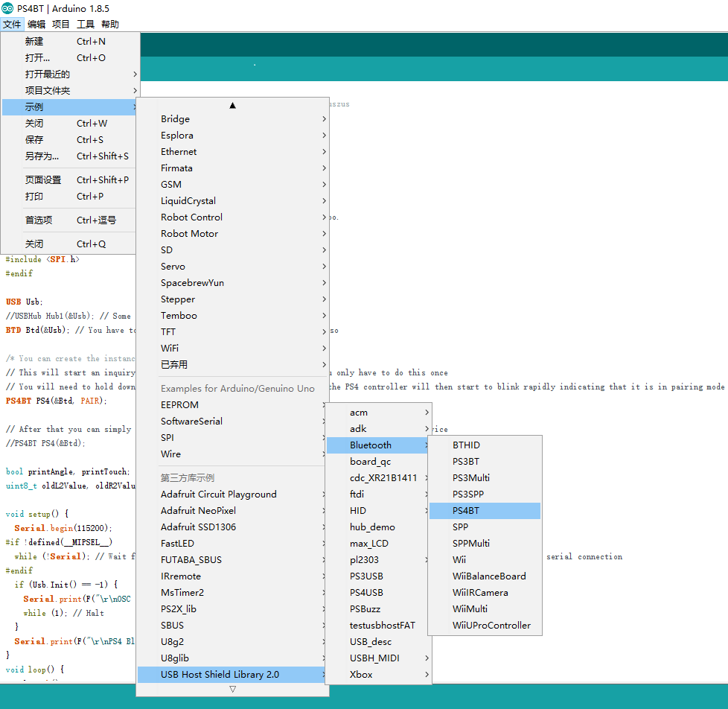Expand 打开最近的 submenu

[x=70, y=74]
